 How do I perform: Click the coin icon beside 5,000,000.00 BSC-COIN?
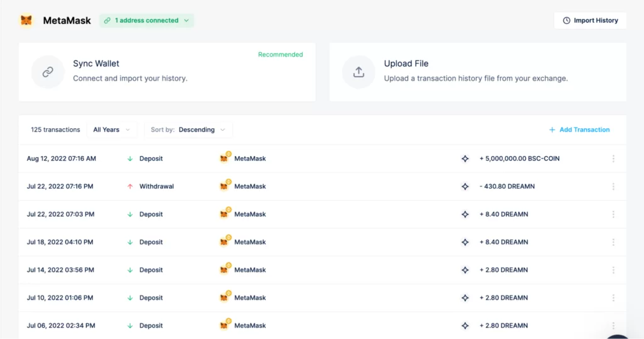(x=465, y=158)
